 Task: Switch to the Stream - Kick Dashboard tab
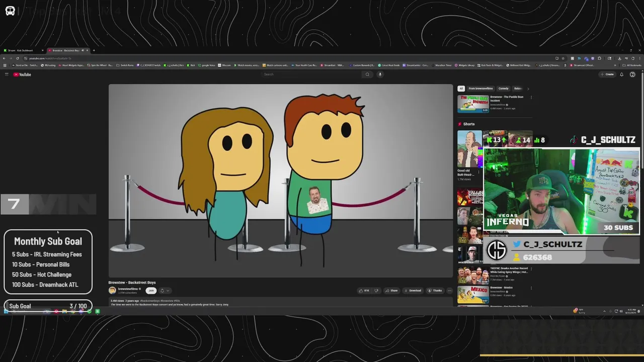[x=23, y=50]
